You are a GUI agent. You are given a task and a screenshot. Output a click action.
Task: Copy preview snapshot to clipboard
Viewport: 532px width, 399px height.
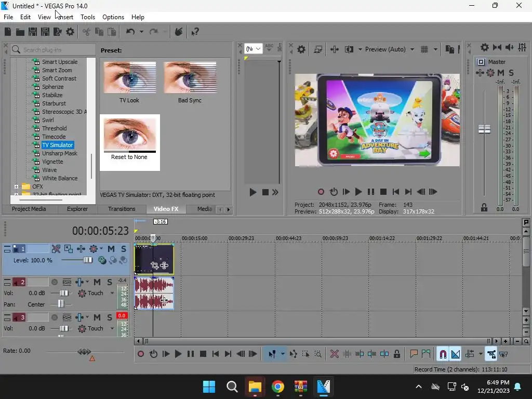point(449,49)
